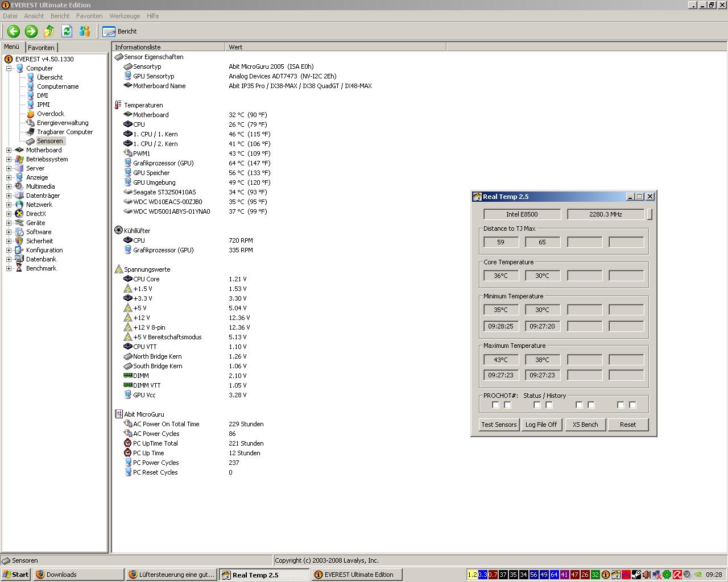Screen dimensions: 728x582
Task: Click the Betriebssystem Windows flag icon
Action: tap(19, 159)
